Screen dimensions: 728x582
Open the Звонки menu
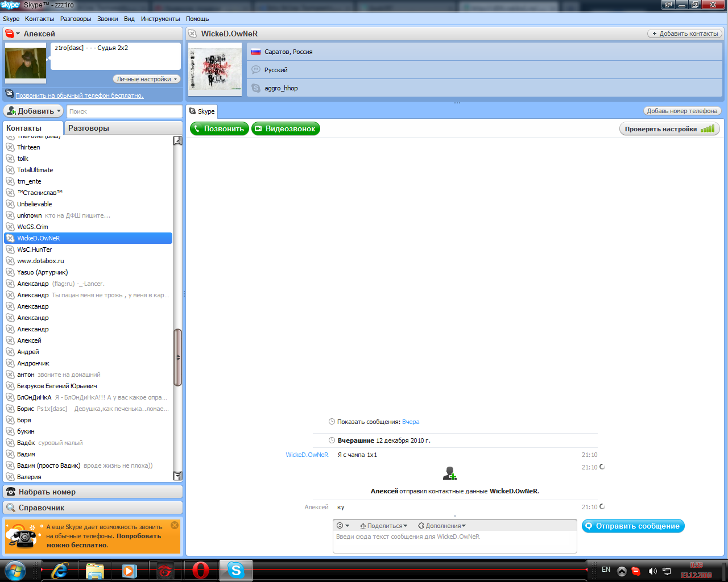point(107,19)
